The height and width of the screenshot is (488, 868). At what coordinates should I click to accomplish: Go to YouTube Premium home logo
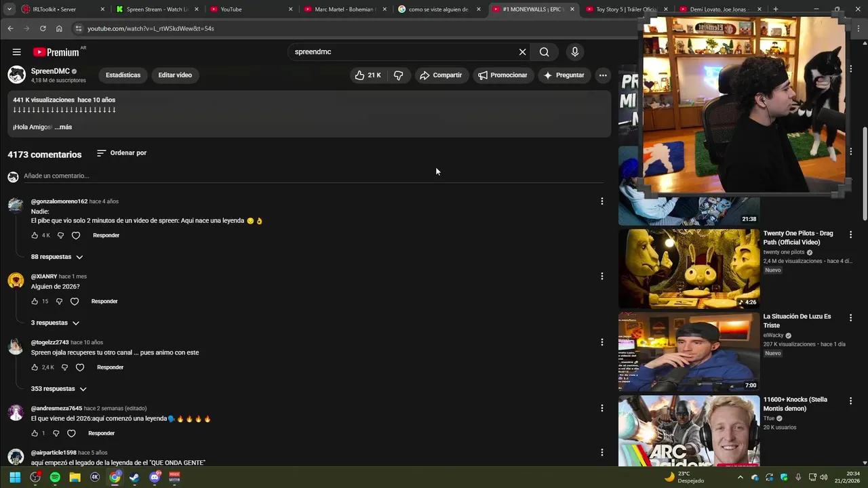pos(56,52)
